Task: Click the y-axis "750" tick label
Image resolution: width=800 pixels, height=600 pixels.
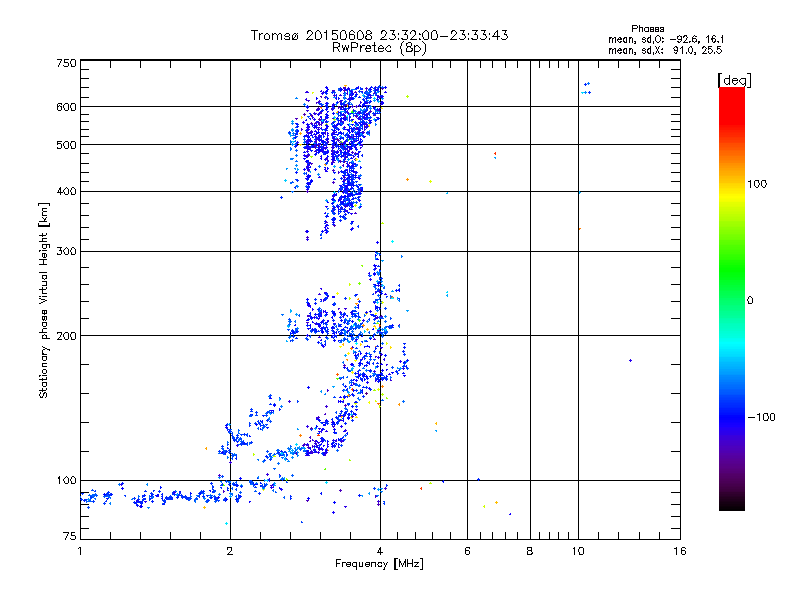Action: click(x=66, y=63)
